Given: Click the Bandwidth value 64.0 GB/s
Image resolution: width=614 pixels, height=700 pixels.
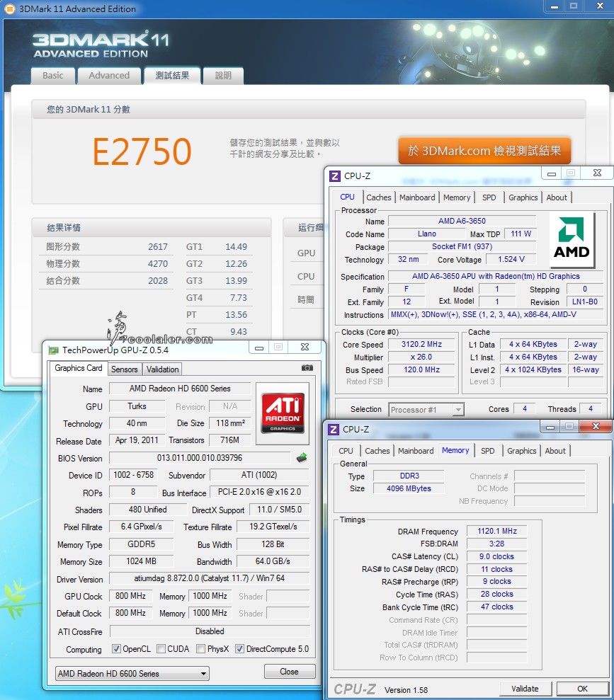Looking at the screenshot, I should (273, 561).
